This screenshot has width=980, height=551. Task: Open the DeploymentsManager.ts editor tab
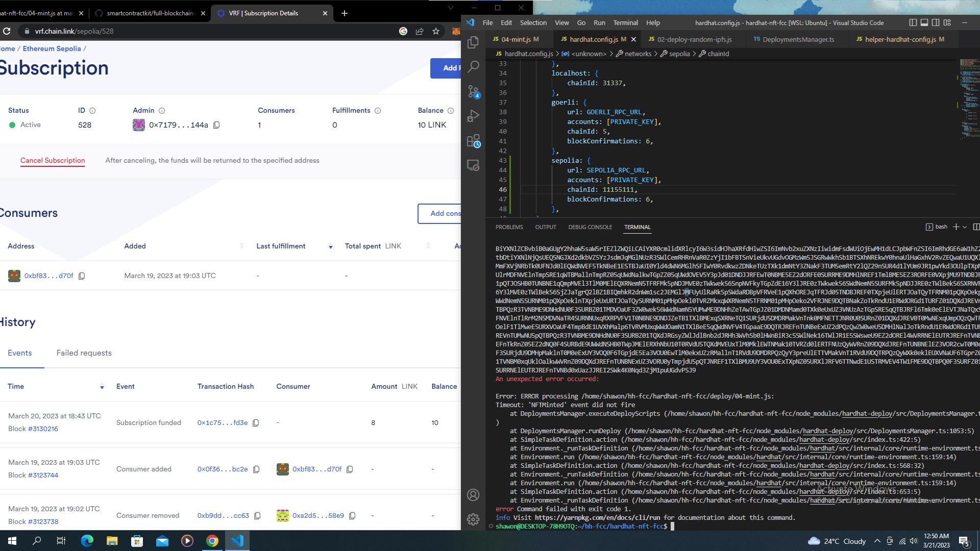(x=798, y=39)
